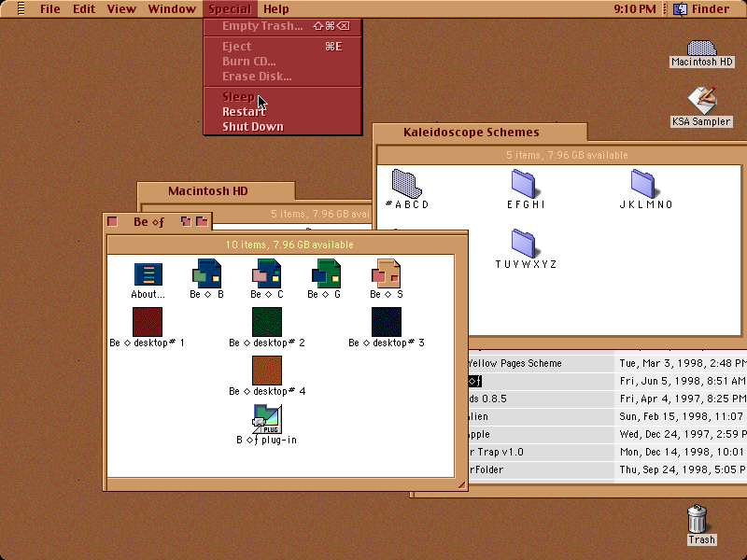This screenshot has width=747, height=560.
Task: Click the Be window title text
Action: pyautogui.click(x=148, y=222)
